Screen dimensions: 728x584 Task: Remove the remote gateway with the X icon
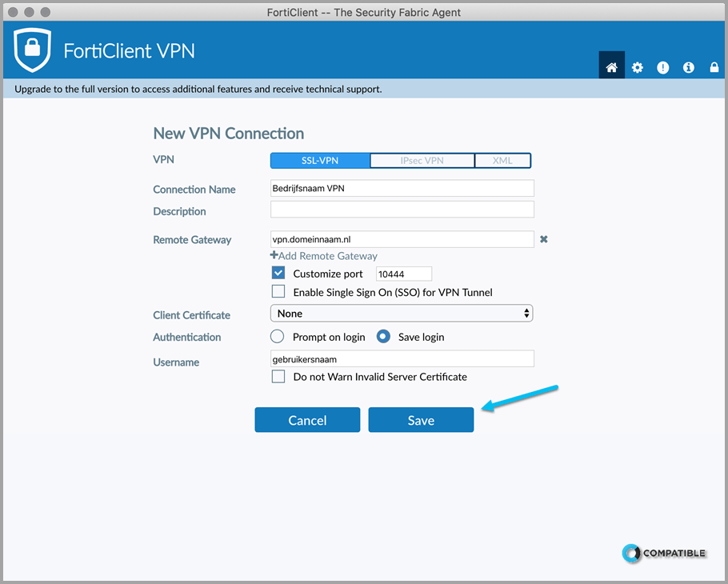click(544, 239)
